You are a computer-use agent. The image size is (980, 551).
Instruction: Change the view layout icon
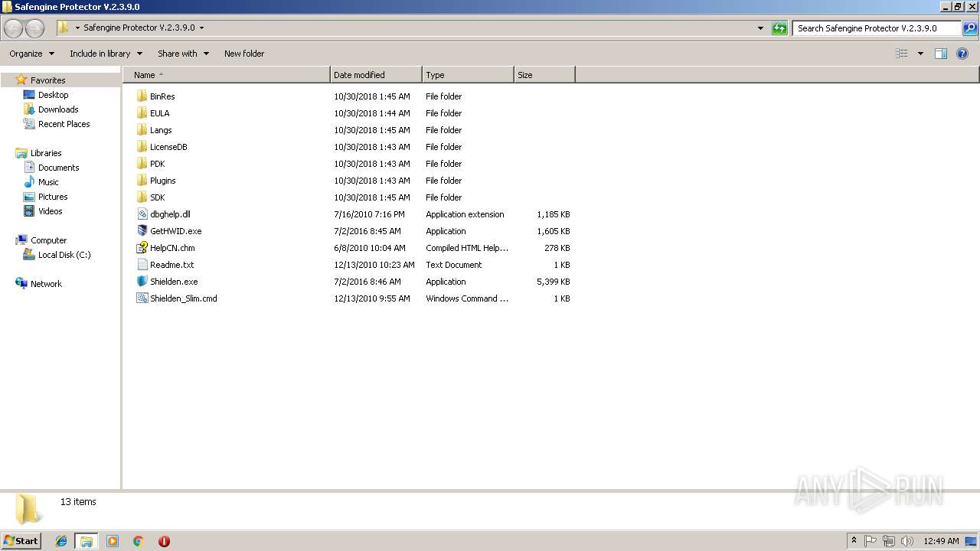[x=902, y=54]
